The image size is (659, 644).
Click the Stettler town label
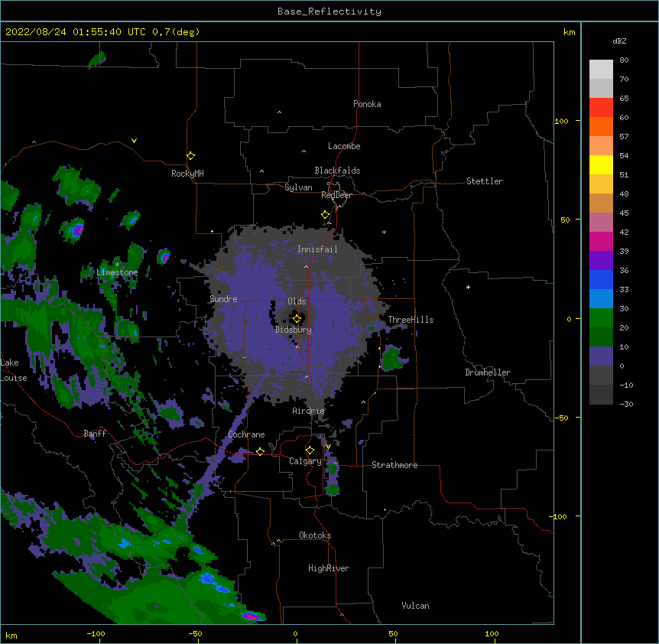(485, 181)
